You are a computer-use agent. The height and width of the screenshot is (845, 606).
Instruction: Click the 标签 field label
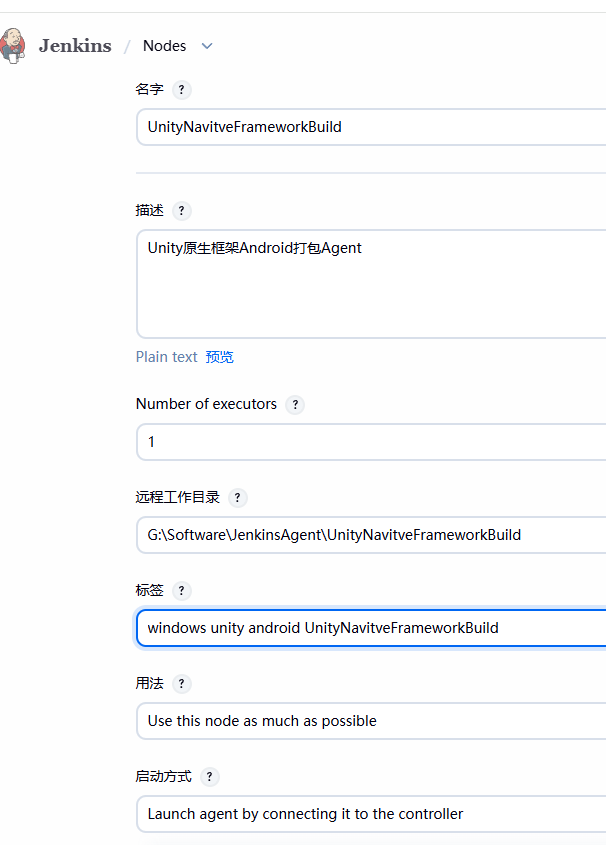(x=149, y=591)
